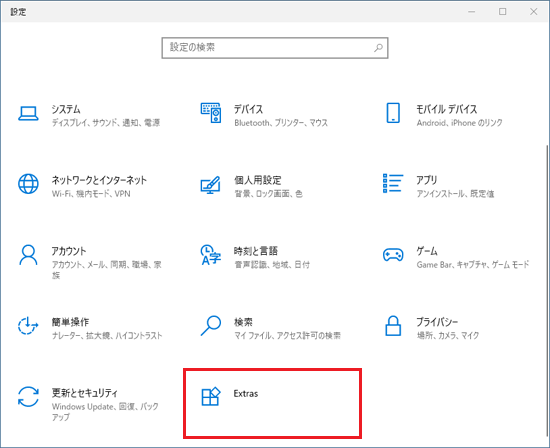The width and height of the screenshot is (550, 448).
Task: Select the アプリ title
Action: point(427,180)
